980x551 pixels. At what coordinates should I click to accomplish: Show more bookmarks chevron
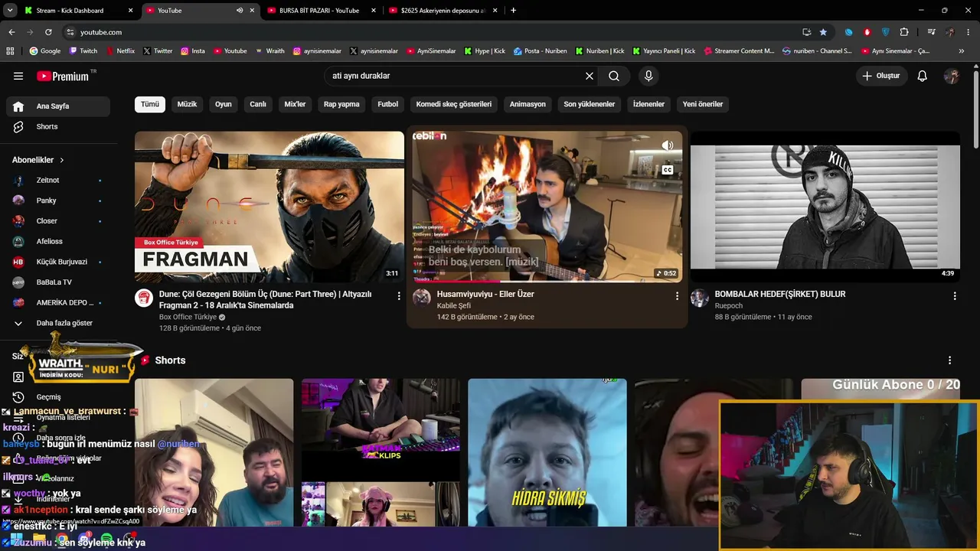(x=962, y=51)
